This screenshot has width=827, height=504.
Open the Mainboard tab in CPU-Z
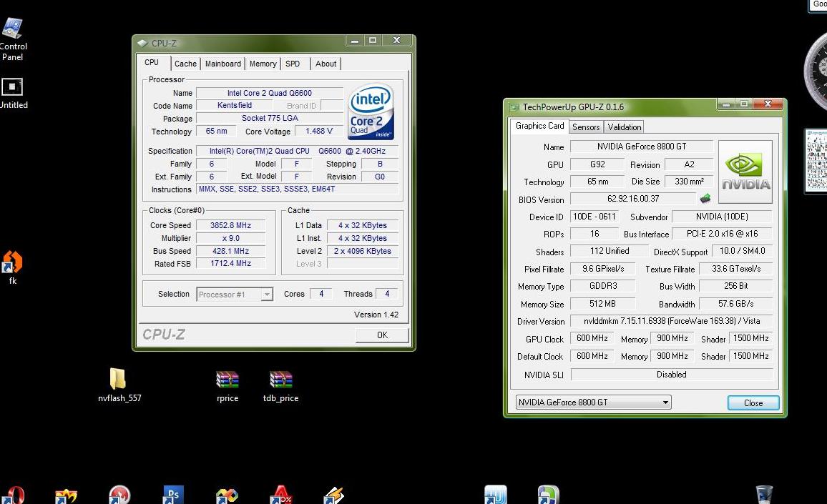coord(223,64)
